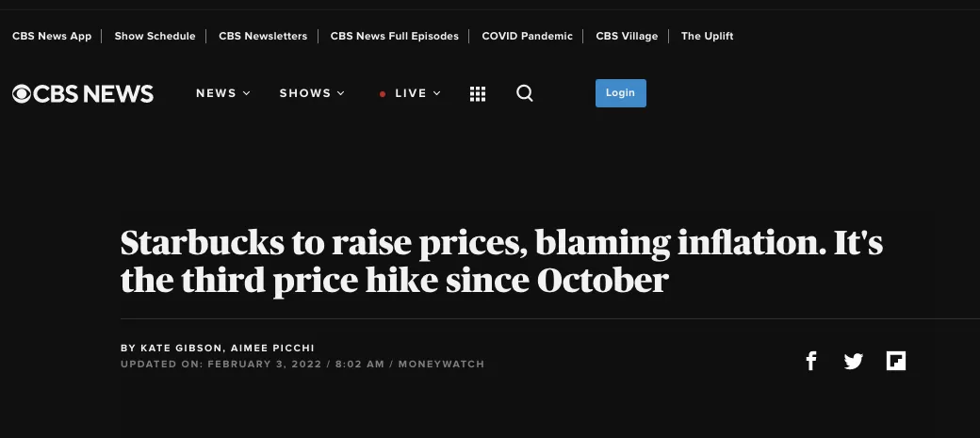Click the blue Login button
Viewport: 980px width, 438px height.
point(621,93)
